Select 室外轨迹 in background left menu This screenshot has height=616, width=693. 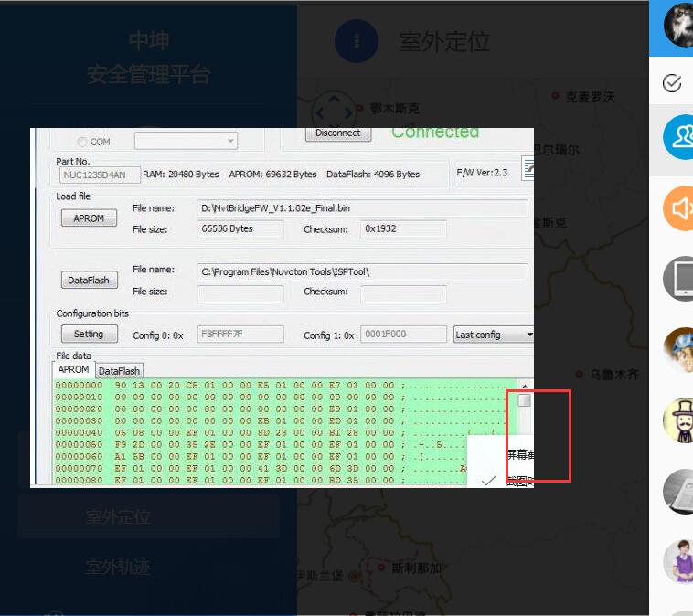[118, 567]
